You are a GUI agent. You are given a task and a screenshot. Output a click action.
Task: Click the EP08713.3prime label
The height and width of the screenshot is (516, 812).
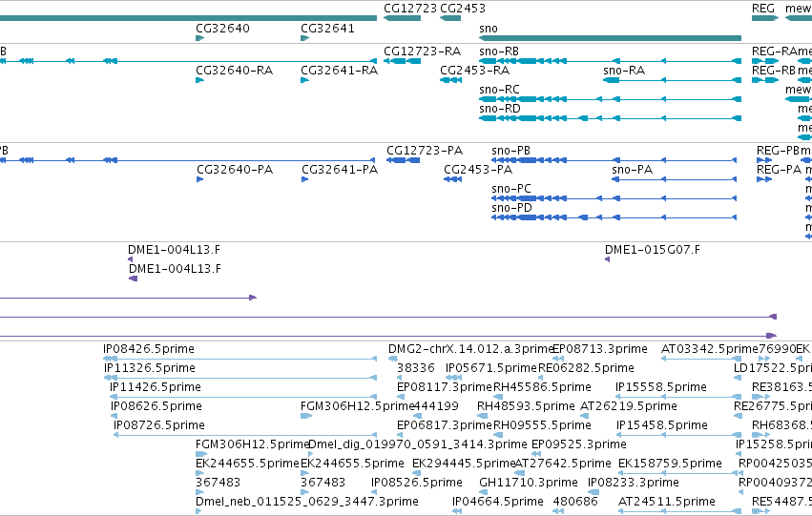click(599, 349)
